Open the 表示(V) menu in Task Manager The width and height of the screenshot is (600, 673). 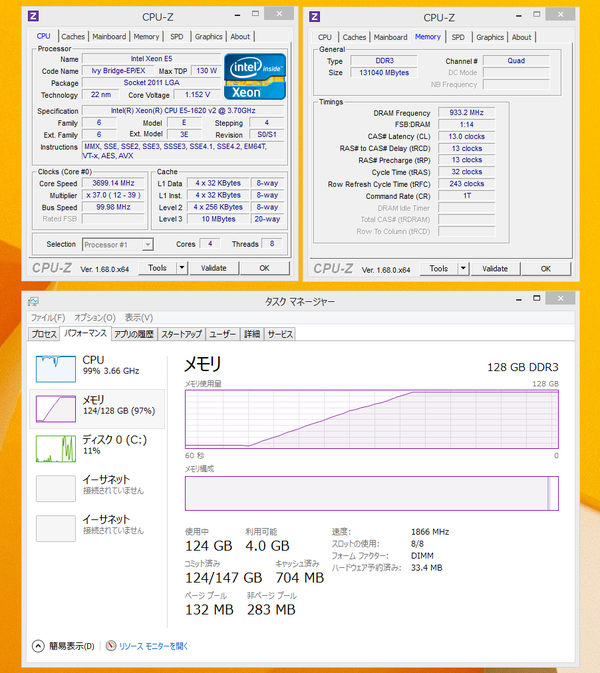[139, 318]
